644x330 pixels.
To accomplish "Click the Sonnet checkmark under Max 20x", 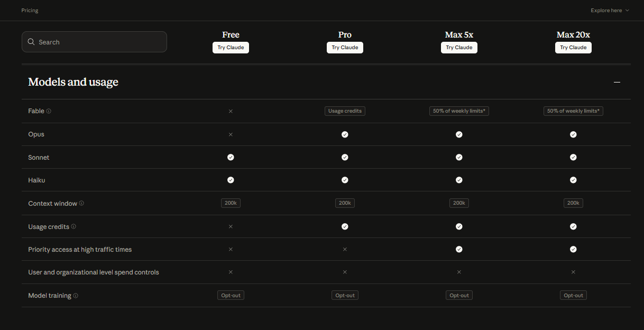I will (x=573, y=157).
